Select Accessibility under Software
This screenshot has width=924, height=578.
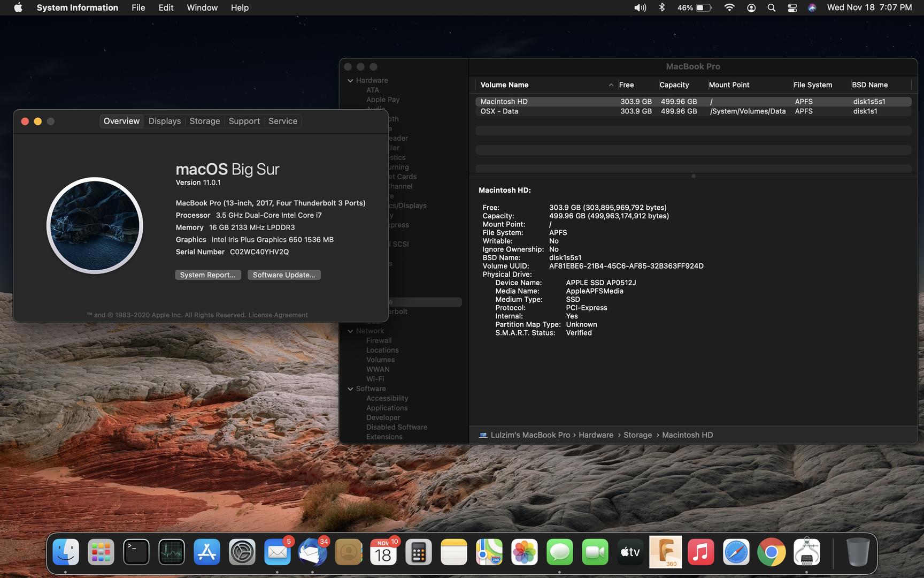point(387,399)
